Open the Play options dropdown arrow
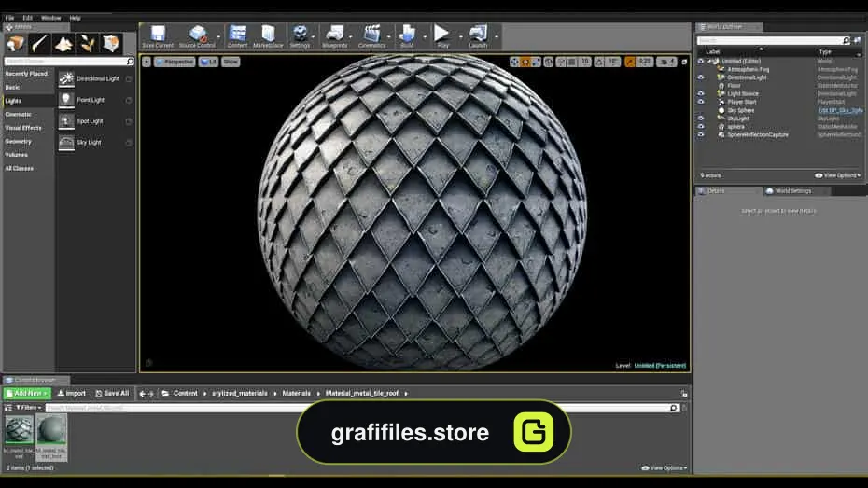The image size is (868, 488). coord(460,37)
